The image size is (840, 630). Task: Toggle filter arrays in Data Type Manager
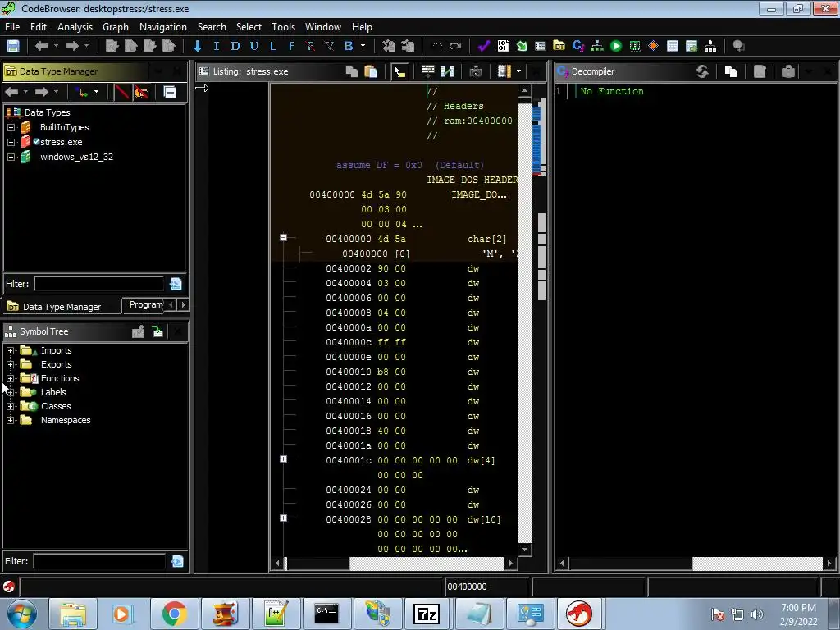(x=123, y=92)
